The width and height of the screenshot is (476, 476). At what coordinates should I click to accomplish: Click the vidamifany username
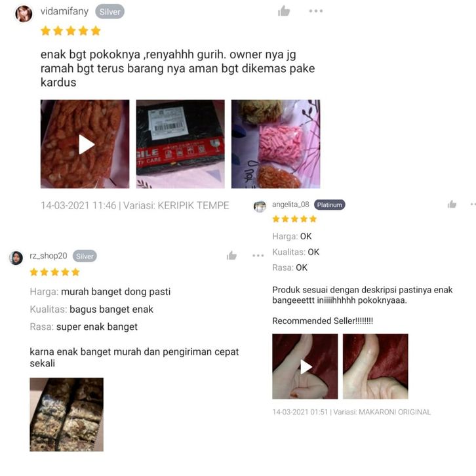click(64, 12)
